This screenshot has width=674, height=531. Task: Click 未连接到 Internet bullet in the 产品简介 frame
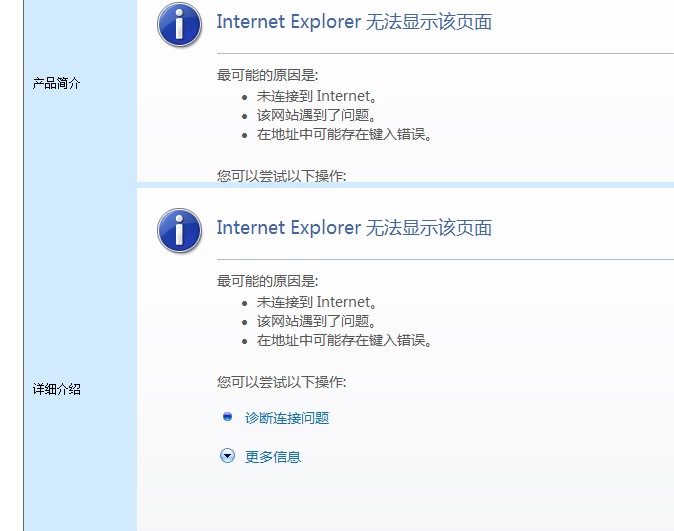click(x=316, y=97)
